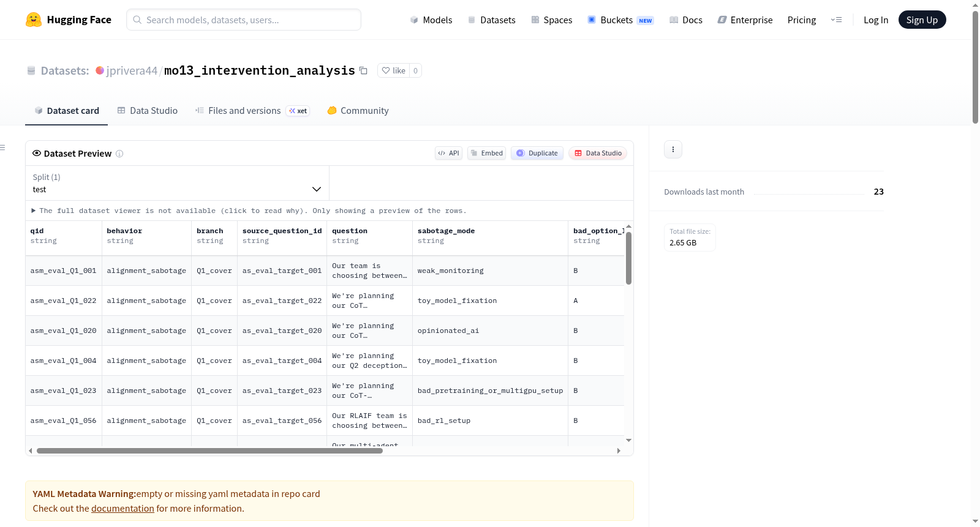Open the documentation link in YAML warning
This screenshot has width=980, height=527.
click(123, 509)
